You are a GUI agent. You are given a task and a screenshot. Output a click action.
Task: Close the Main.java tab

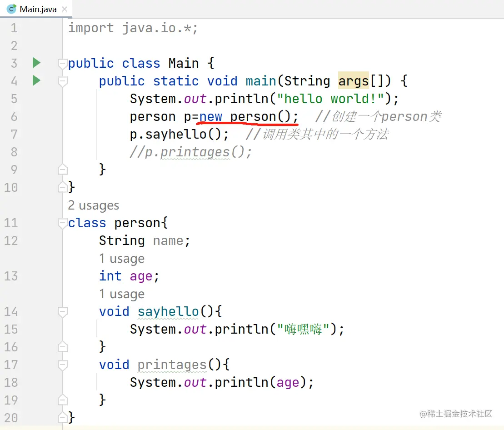click(65, 9)
